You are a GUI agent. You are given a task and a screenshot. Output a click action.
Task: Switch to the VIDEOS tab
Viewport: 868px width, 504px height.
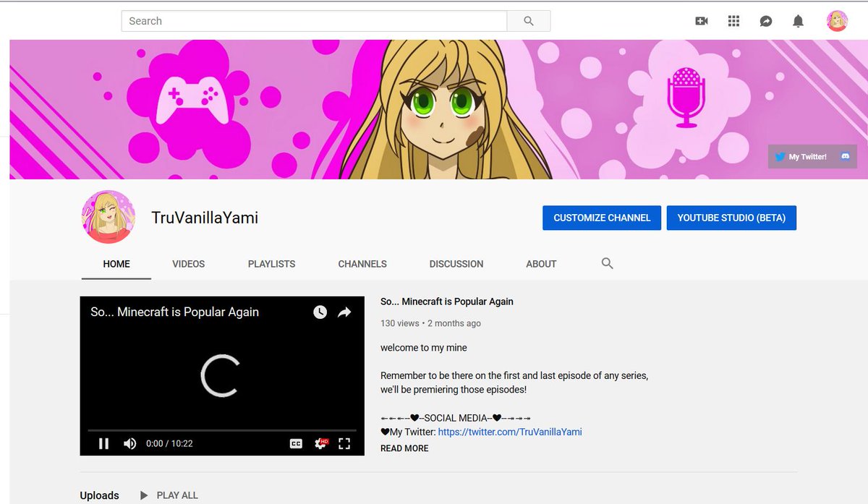pyautogui.click(x=189, y=264)
